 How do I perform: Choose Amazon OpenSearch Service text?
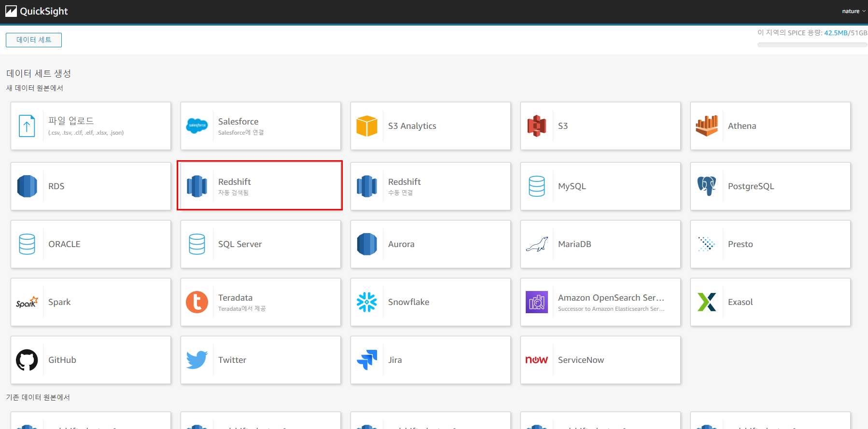pos(611,298)
